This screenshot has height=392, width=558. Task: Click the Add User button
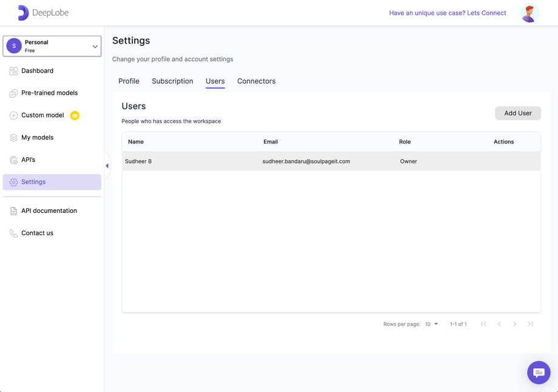[517, 113]
